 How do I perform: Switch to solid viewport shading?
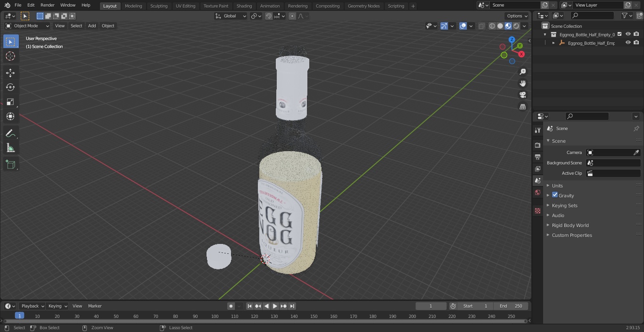[x=500, y=26]
